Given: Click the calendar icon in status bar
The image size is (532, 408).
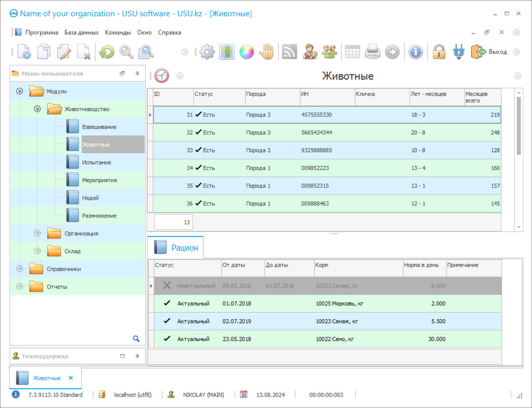Looking at the screenshot, I should (244, 395).
